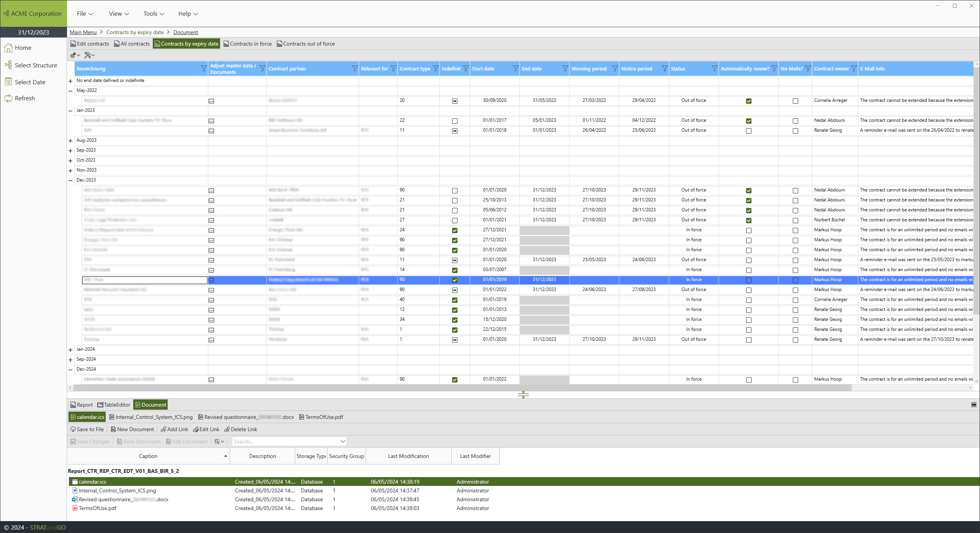Expand the 'No end date defined or indefinite' group

[x=70, y=81]
